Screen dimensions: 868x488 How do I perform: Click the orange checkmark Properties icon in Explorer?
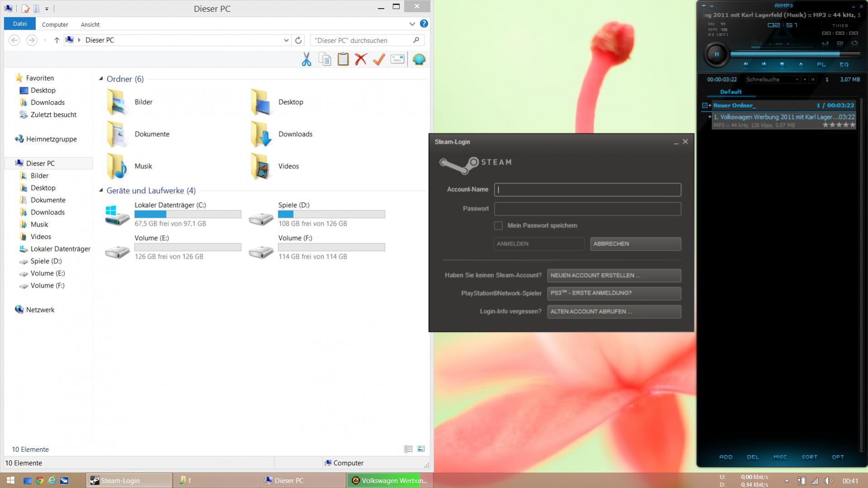379,59
